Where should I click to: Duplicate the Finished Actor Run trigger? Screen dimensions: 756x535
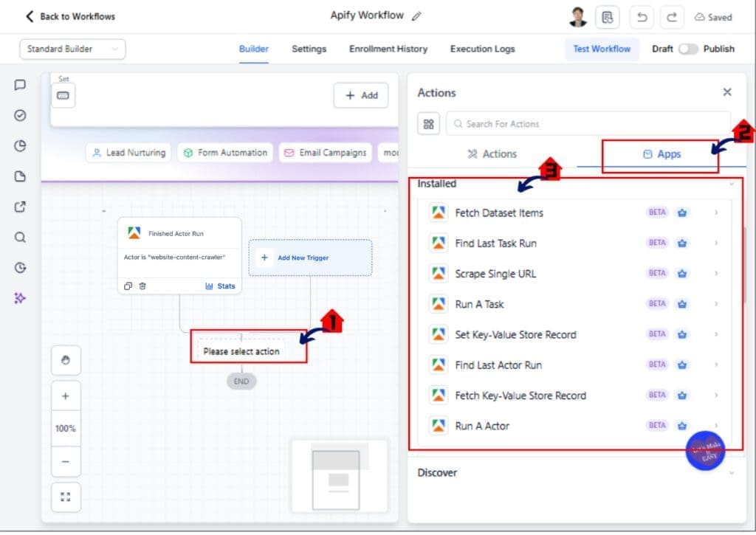pos(128,286)
